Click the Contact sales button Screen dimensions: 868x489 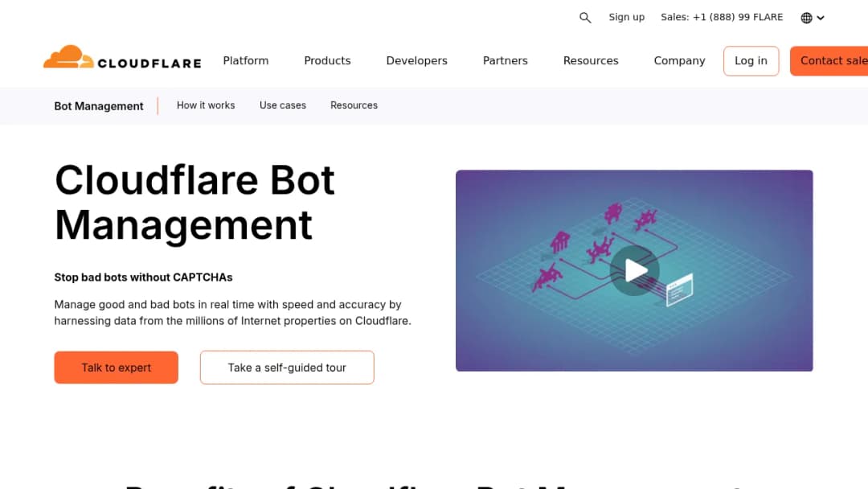(x=829, y=61)
